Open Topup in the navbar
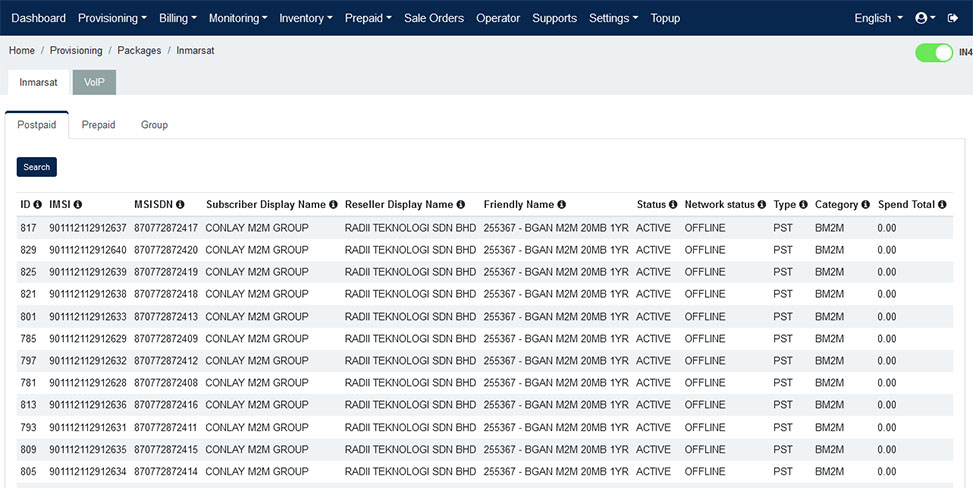 pyautogui.click(x=665, y=18)
